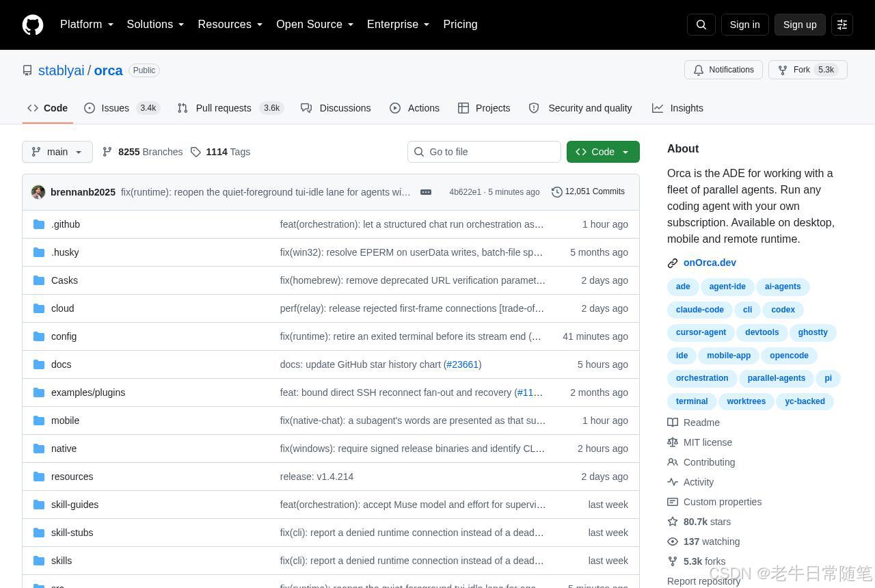Click brennanb2025's avatar image

coord(38,192)
